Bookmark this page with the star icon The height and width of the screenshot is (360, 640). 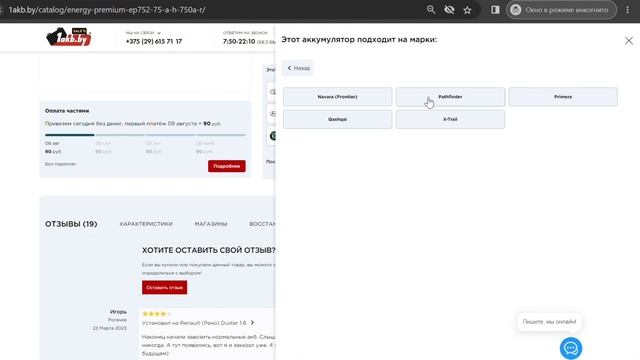click(467, 10)
